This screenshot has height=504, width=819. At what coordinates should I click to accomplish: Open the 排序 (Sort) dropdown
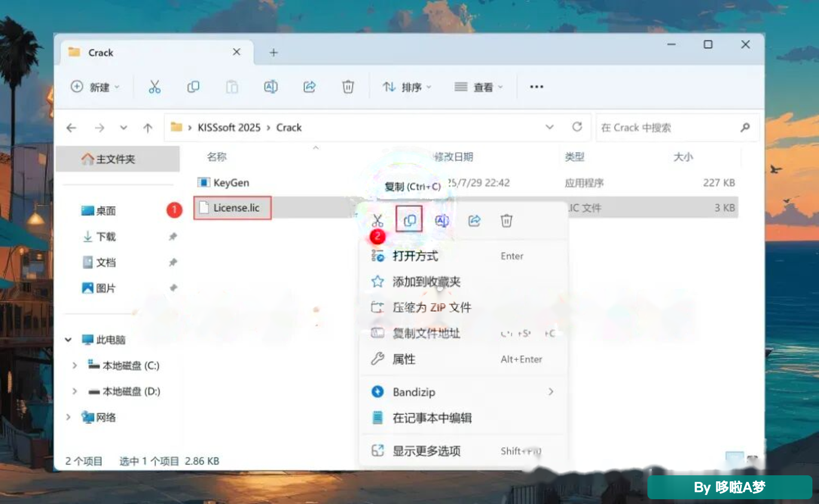pos(407,87)
